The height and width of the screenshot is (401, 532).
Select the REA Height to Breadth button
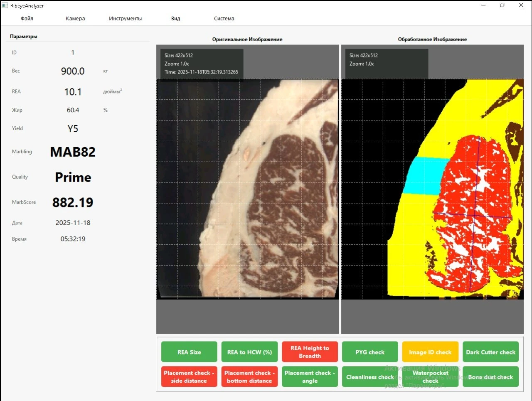point(310,352)
